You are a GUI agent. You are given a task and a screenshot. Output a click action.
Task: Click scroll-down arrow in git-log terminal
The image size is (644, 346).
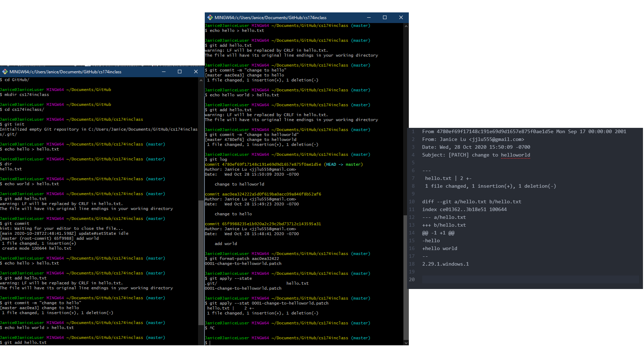(x=406, y=343)
